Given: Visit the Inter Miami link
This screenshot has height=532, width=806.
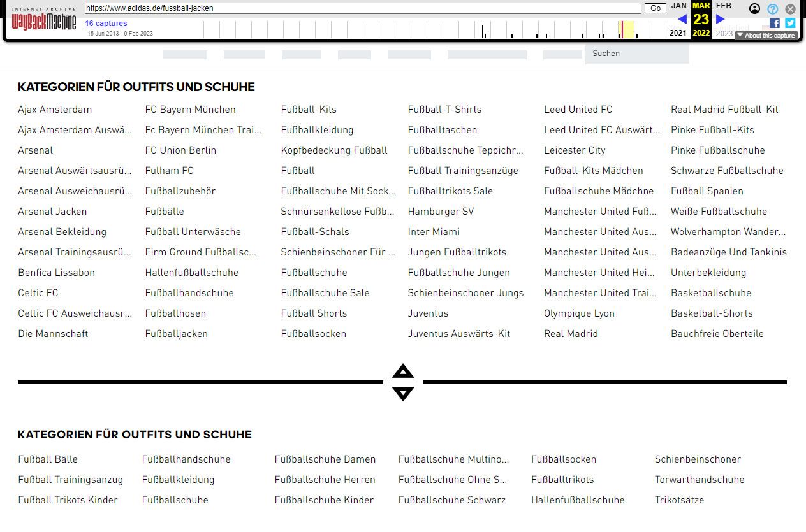Looking at the screenshot, I should (x=434, y=232).
